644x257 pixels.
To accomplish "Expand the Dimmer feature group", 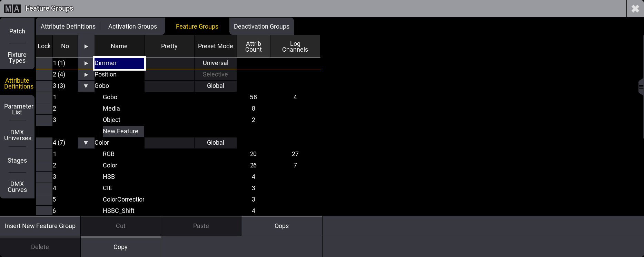I will point(86,63).
